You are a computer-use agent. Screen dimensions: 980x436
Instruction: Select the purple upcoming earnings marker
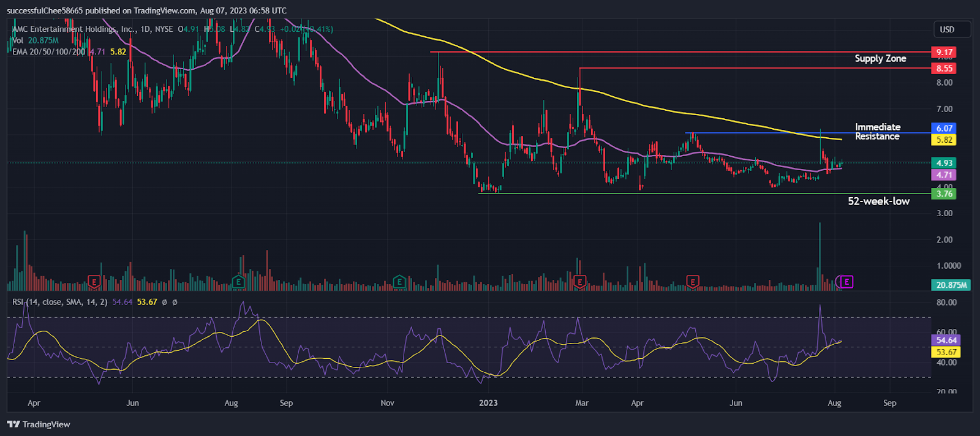point(846,282)
